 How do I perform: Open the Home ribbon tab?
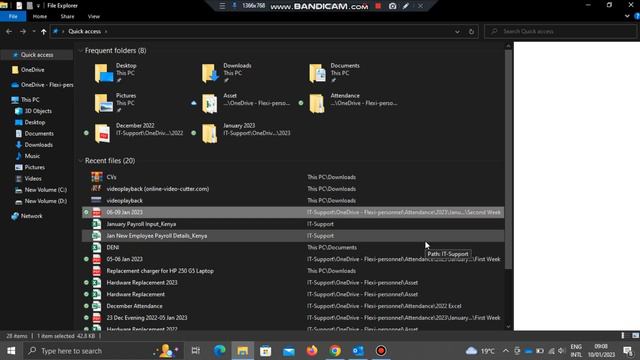coord(40,16)
